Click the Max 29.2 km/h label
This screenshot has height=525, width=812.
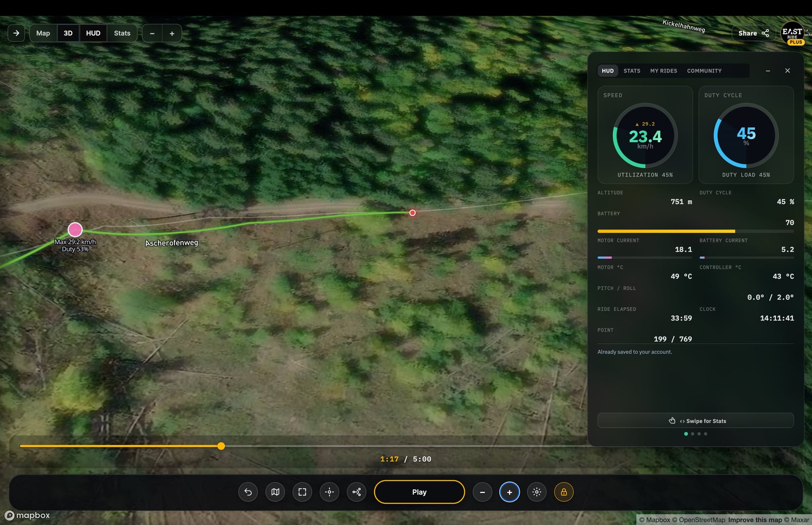tap(75, 242)
